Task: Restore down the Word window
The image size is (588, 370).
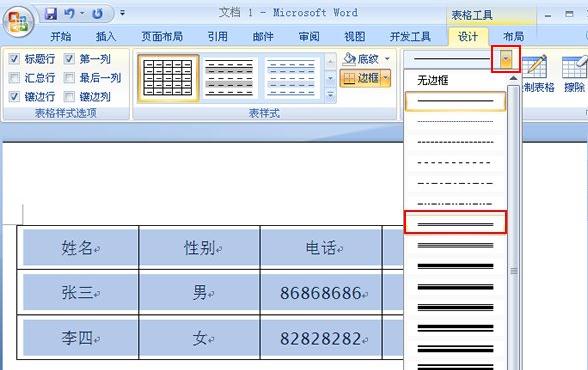Action: (569, 14)
